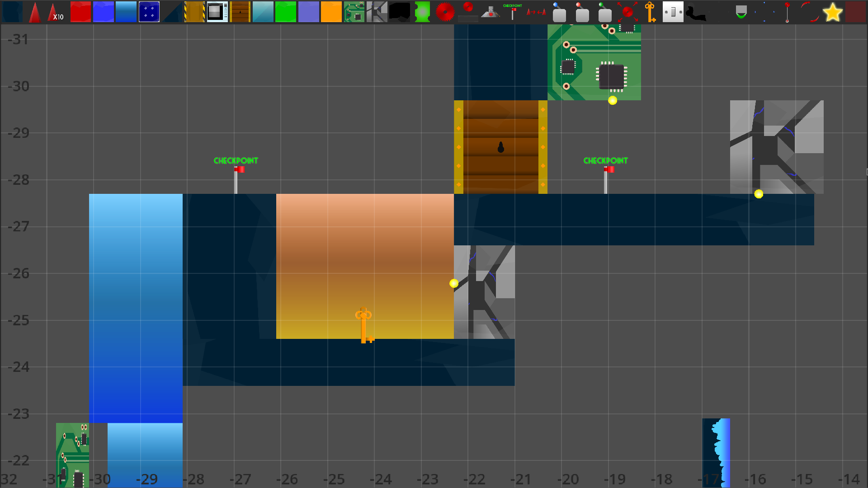The height and width of the screenshot is (488, 868).
Task: Pick the red block swatch
Action: (x=80, y=12)
